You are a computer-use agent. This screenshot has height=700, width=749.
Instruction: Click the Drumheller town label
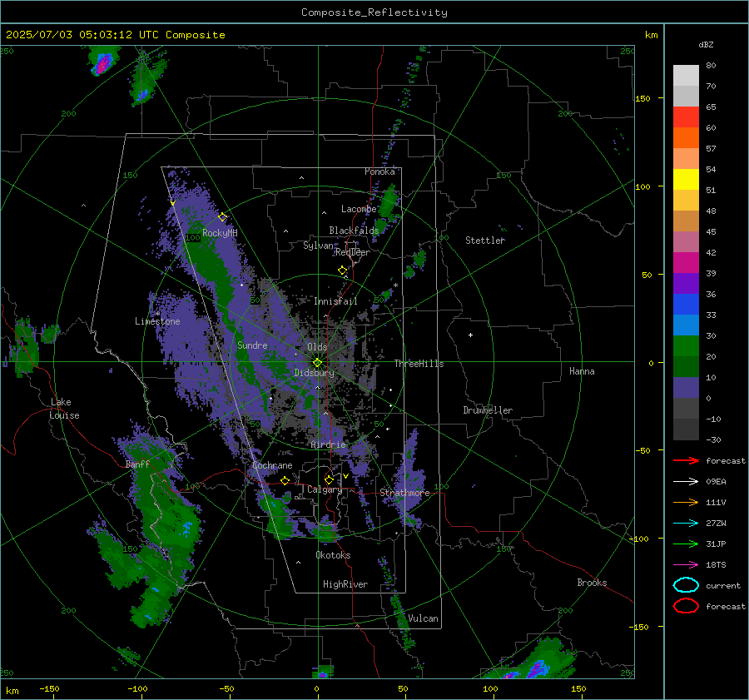pyautogui.click(x=488, y=410)
